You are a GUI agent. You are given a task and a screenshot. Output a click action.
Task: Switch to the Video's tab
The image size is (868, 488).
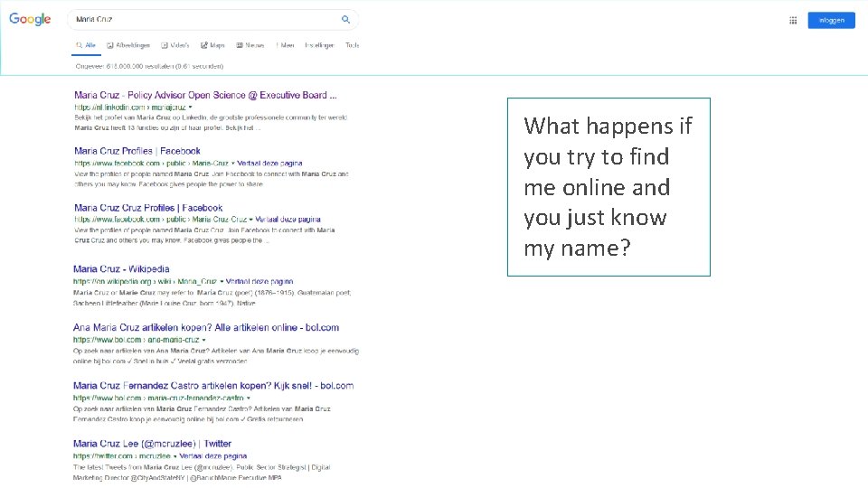click(175, 45)
